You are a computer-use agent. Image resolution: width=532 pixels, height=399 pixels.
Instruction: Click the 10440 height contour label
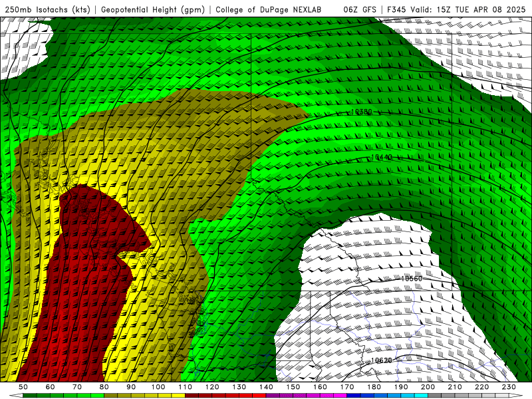[381, 157]
